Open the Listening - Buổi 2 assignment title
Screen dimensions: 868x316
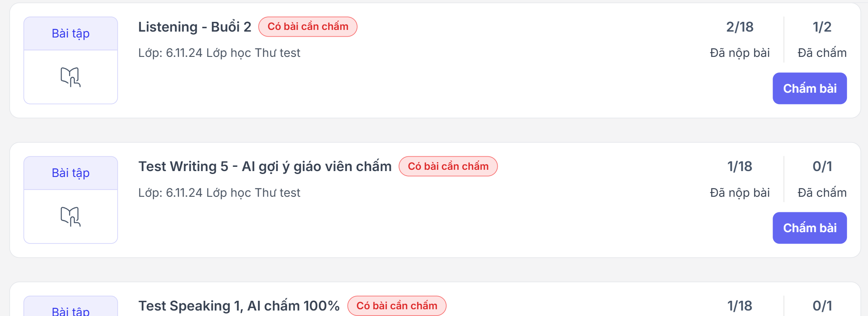click(194, 27)
